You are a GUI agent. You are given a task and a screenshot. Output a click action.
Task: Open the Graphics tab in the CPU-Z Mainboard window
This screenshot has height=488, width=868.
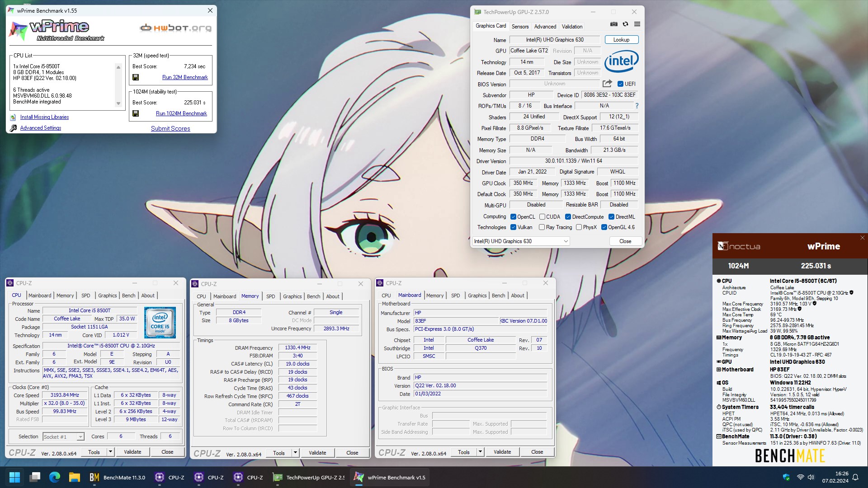point(477,296)
